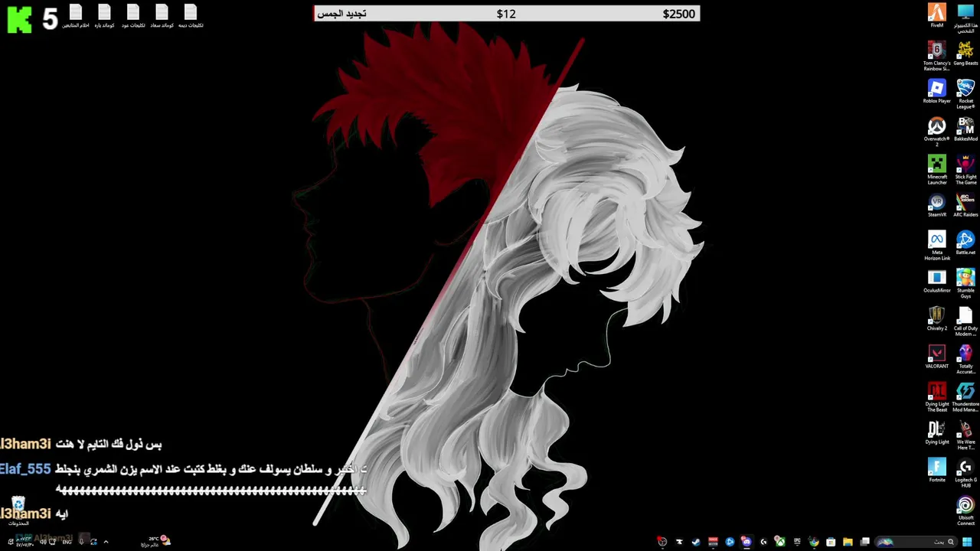This screenshot has height=551, width=980.
Task: Open the FiveM desktop shortcut
Action: (937, 15)
